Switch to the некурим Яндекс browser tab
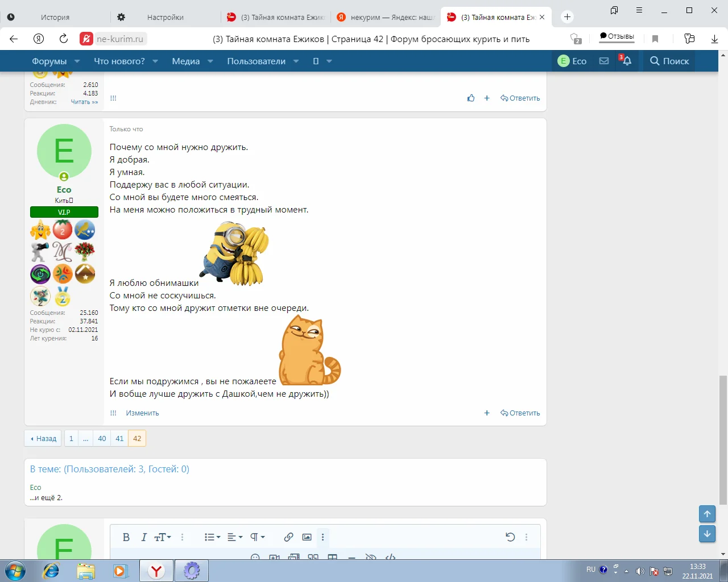 click(x=387, y=17)
